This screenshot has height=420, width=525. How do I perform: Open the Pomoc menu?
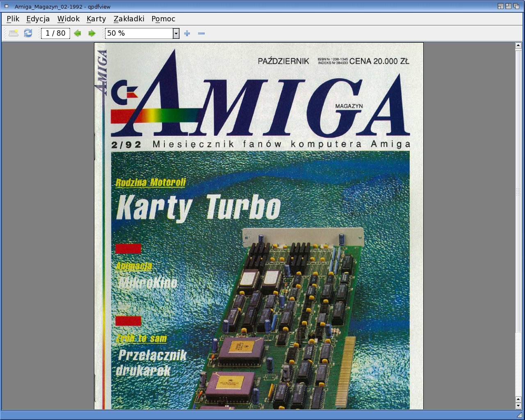(x=163, y=19)
